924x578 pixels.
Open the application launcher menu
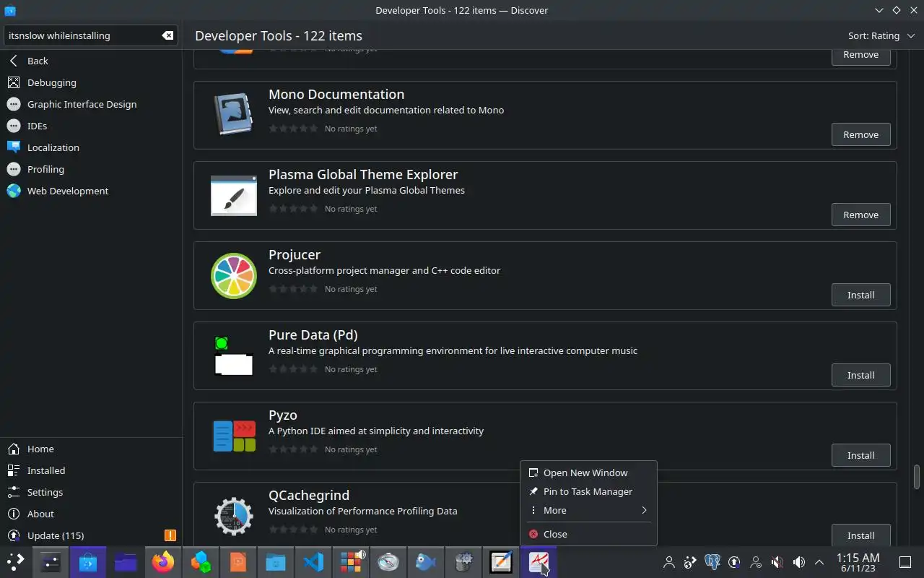tap(16, 562)
